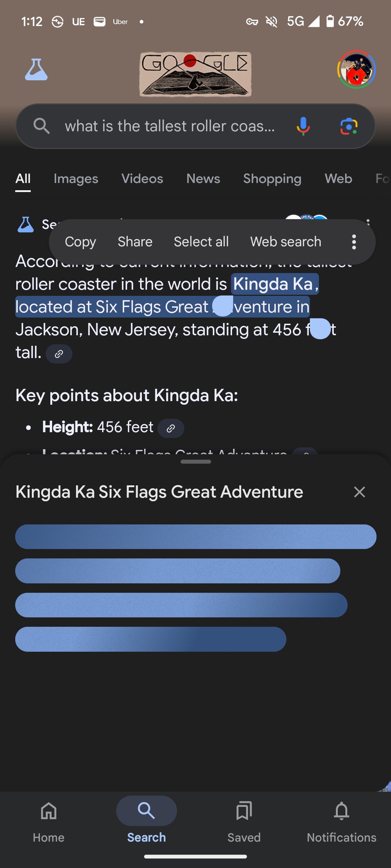Open Search Labs flask icon

pyautogui.click(x=36, y=69)
